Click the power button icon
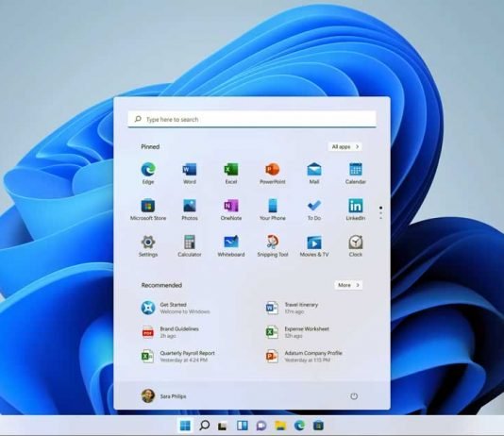 [354, 396]
